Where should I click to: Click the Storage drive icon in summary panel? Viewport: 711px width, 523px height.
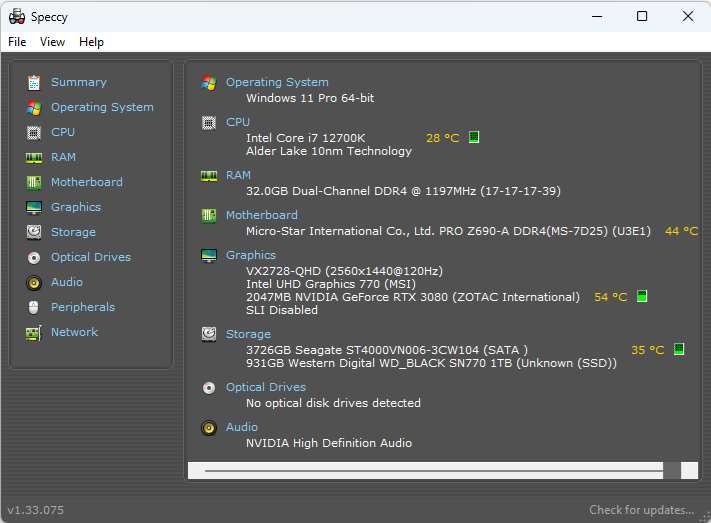(x=209, y=334)
